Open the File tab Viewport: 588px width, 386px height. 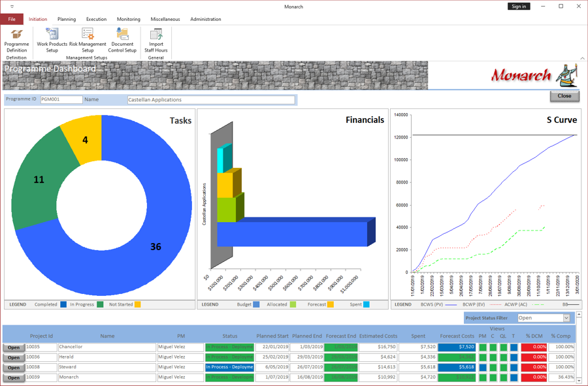click(x=12, y=19)
